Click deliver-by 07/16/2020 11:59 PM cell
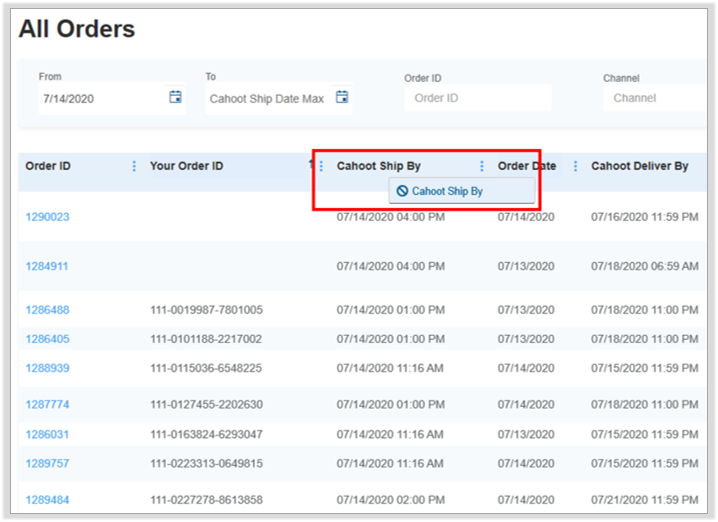718x522 pixels. click(645, 217)
